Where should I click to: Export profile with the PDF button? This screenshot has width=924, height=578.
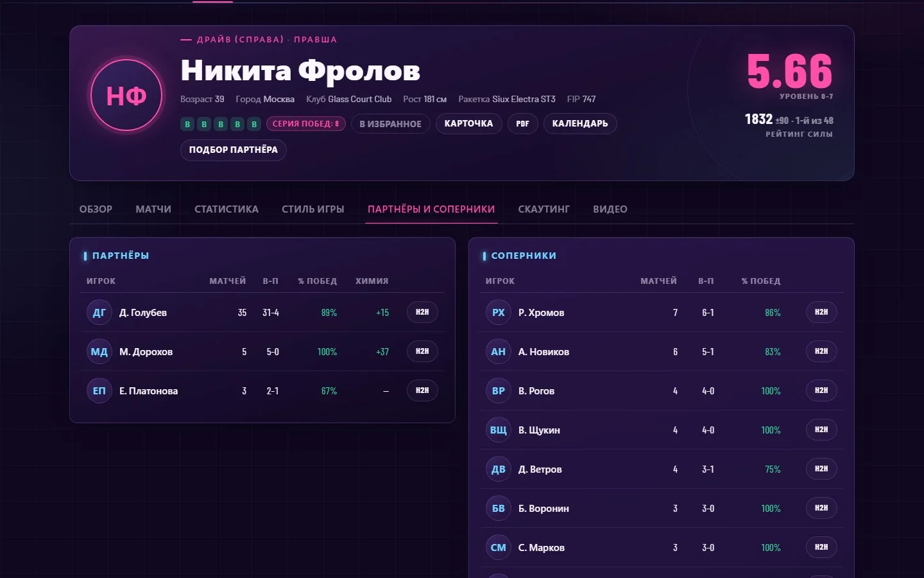click(522, 123)
